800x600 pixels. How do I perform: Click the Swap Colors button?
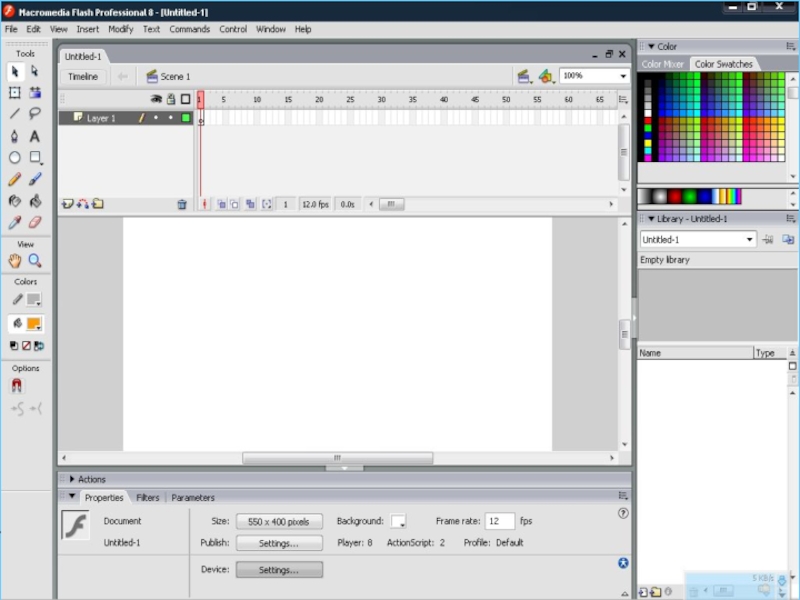coord(39,346)
